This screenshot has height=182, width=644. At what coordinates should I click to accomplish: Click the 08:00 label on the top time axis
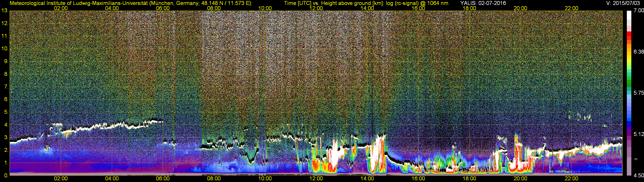pos(214,8)
